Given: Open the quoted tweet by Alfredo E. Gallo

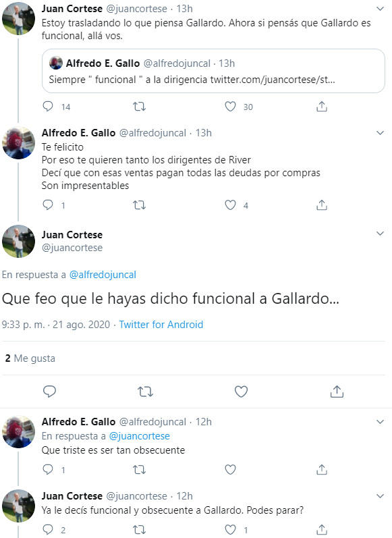Looking at the screenshot, I should pos(213,71).
